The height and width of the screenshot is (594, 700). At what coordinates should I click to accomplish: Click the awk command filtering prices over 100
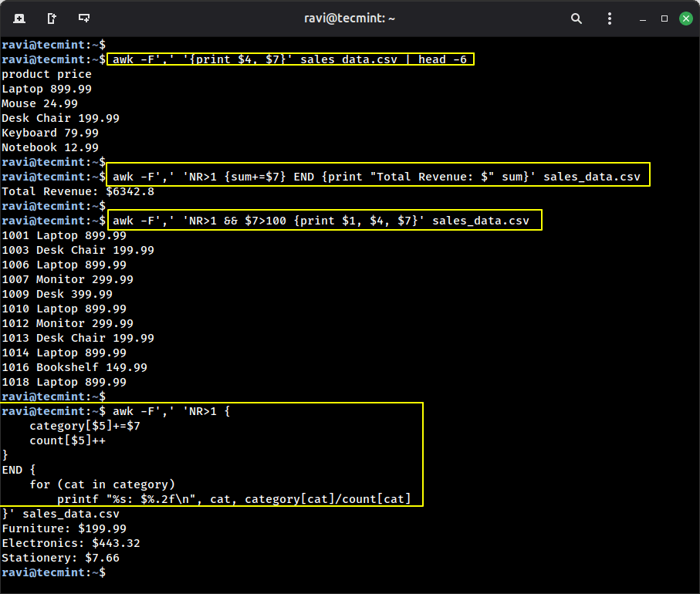click(x=324, y=220)
